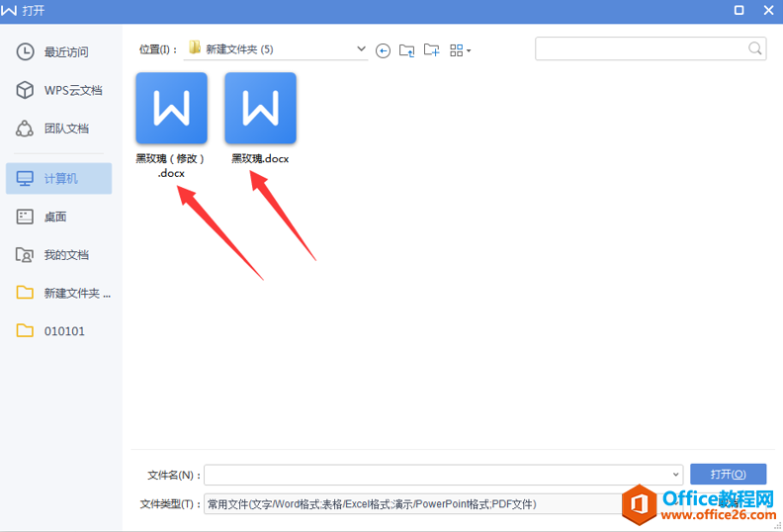Click the team icon beside 团队文档
Screen dimensions: 783x532
coord(25,129)
